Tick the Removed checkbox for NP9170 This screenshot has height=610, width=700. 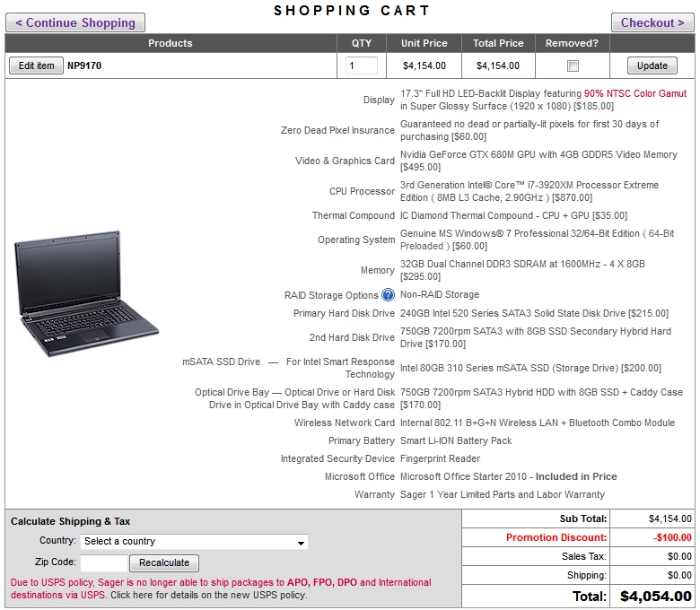point(573,66)
